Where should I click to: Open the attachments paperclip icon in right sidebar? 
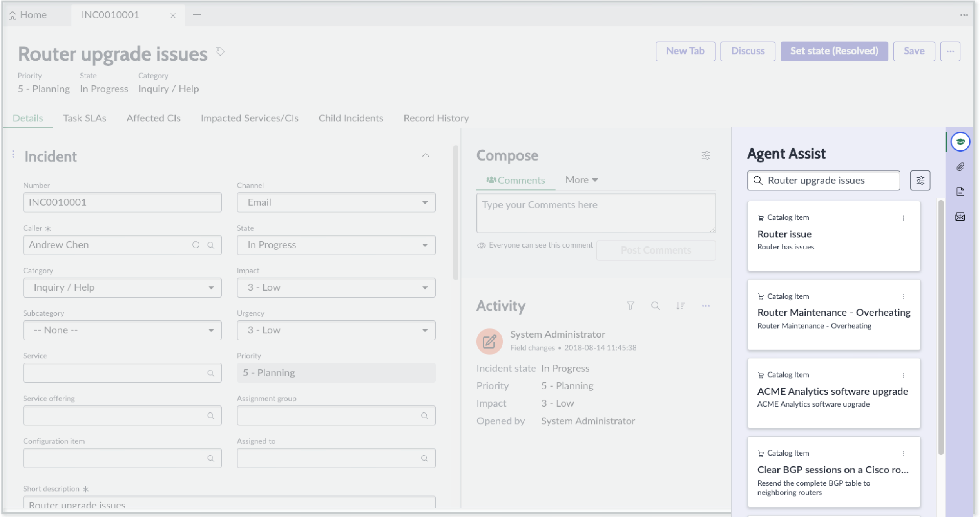960,167
